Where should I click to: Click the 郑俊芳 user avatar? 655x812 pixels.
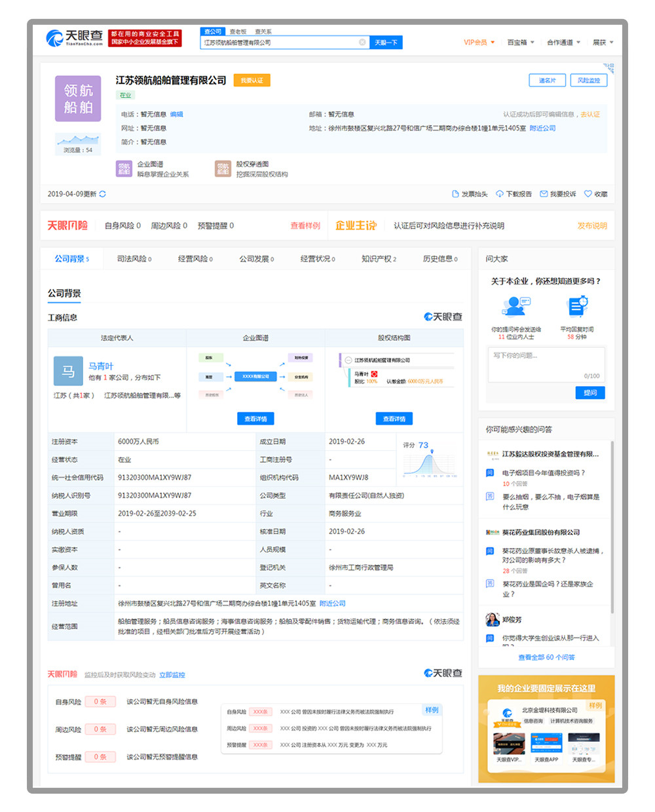pyautogui.click(x=493, y=619)
